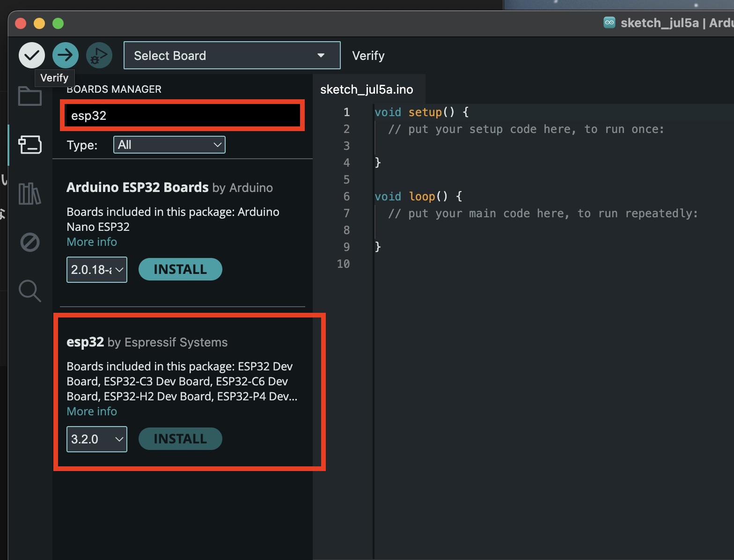The image size is (734, 560).
Task: Click the green zoom window button
Action: (x=58, y=23)
